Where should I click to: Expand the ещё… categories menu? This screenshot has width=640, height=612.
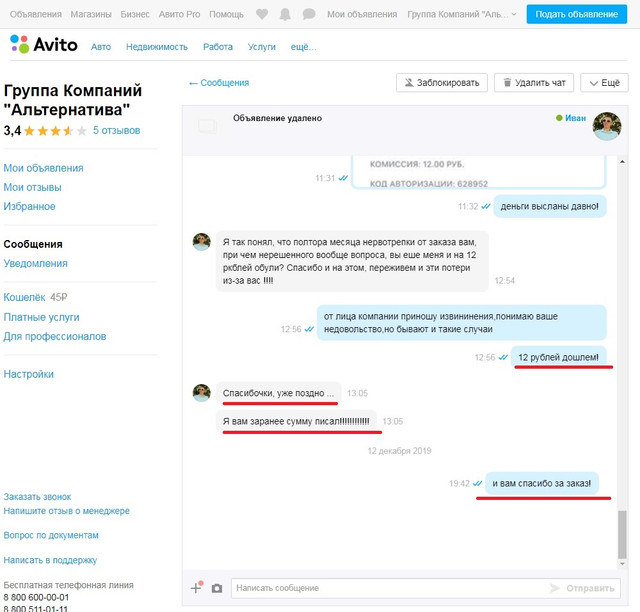[303, 47]
